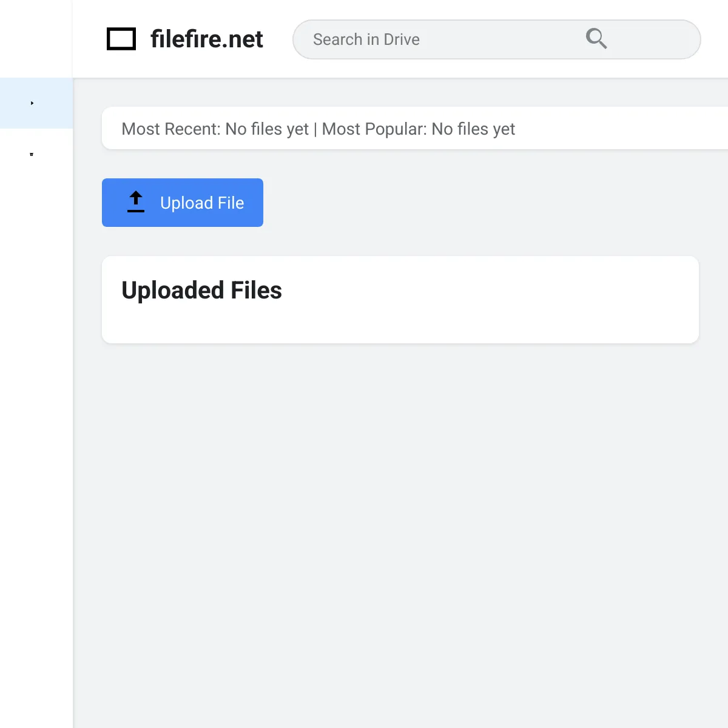Click the upload arrow icon on the blue button

pos(135,202)
